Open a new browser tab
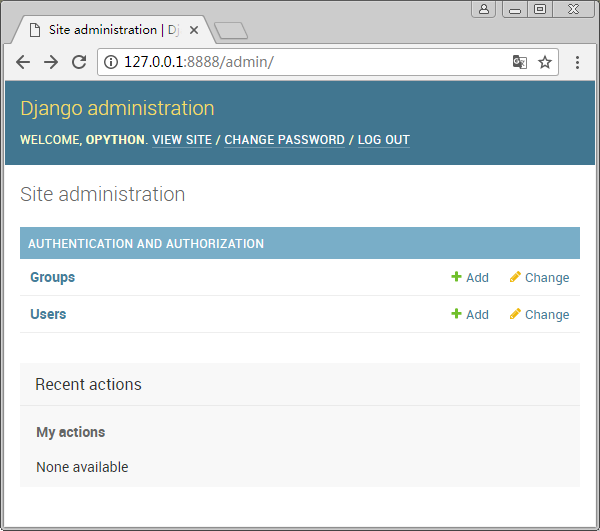This screenshot has height=531, width=600. pos(231,31)
